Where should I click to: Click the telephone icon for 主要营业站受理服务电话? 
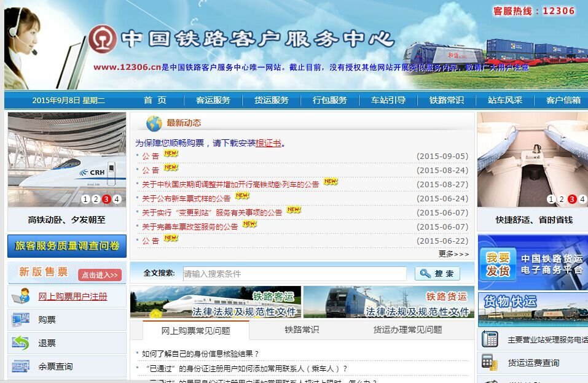pyautogui.click(x=490, y=339)
